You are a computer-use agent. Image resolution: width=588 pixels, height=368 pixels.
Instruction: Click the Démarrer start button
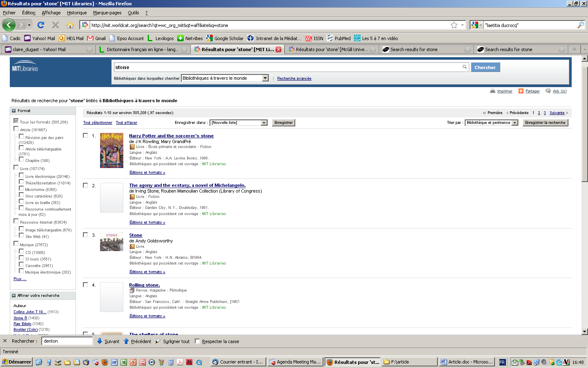[17, 362]
